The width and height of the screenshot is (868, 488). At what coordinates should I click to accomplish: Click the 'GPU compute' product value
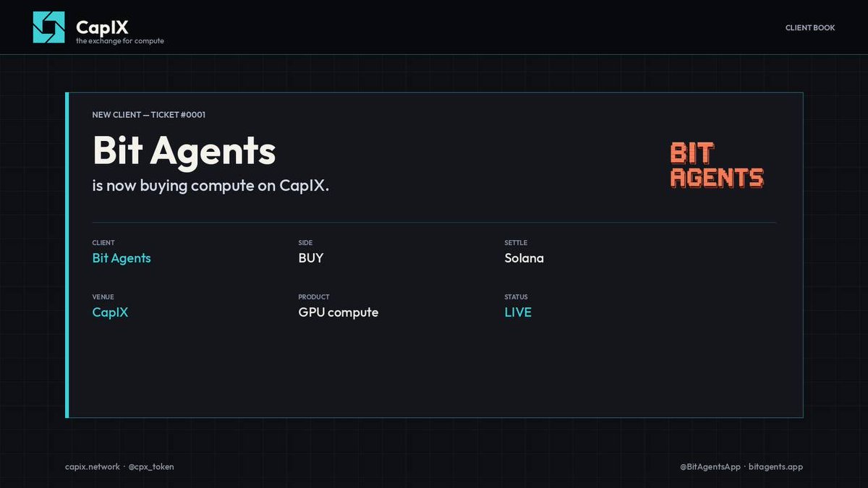[339, 312]
